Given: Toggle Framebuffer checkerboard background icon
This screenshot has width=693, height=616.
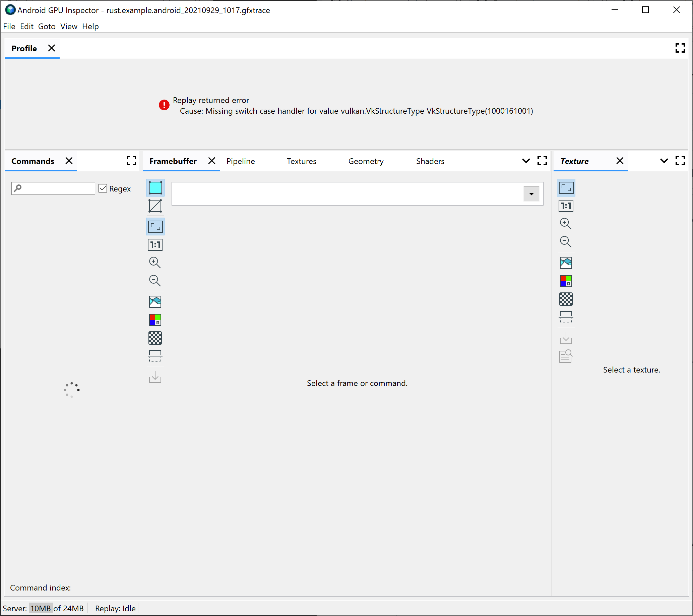Looking at the screenshot, I should coord(155,338).
